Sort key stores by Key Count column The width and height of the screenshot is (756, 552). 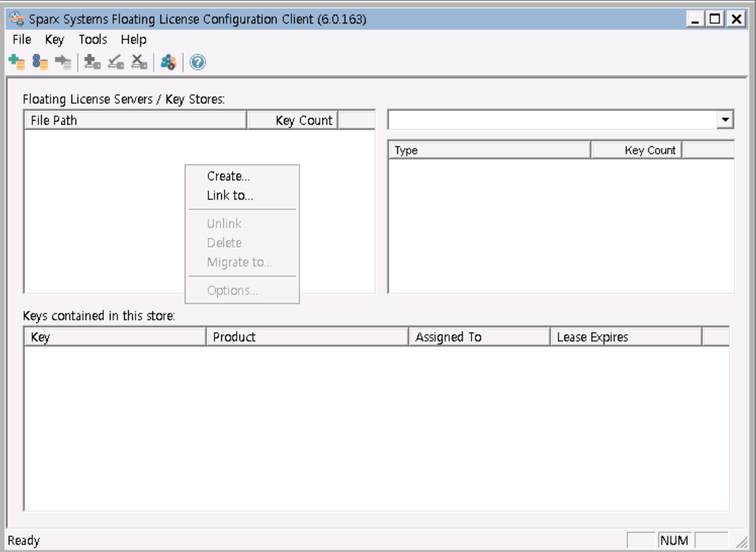point(292,120)
